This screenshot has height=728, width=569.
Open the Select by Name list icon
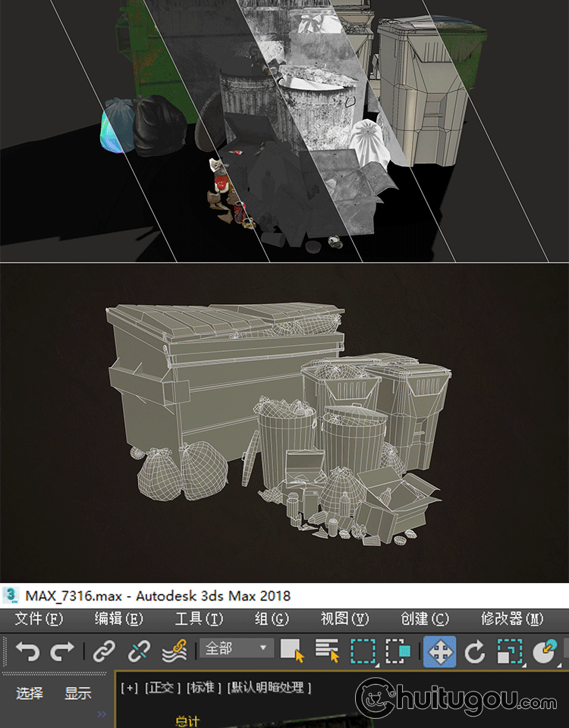tap(327, 651)
